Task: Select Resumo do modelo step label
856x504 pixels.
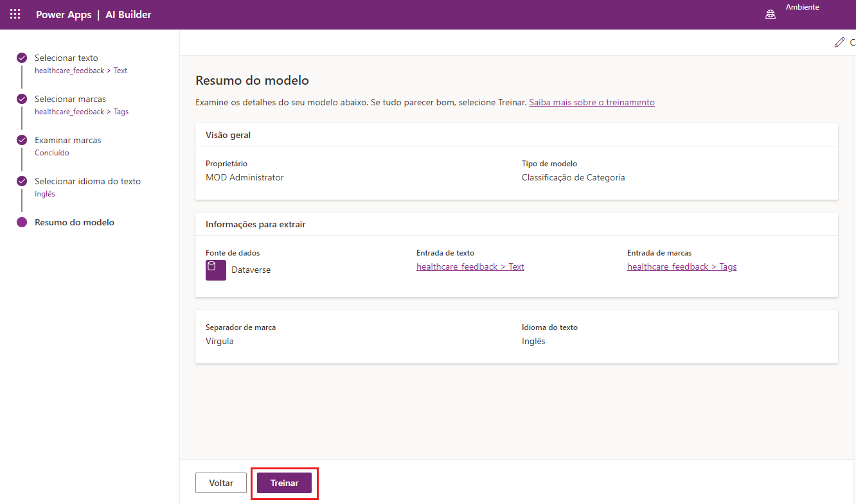Action: point(75,222)
